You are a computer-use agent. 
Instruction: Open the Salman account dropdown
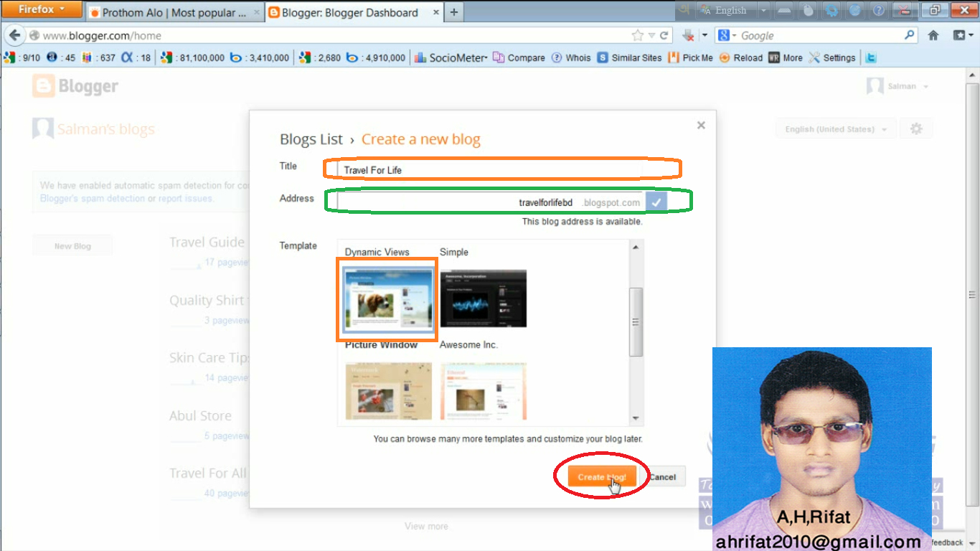point(897,86)
